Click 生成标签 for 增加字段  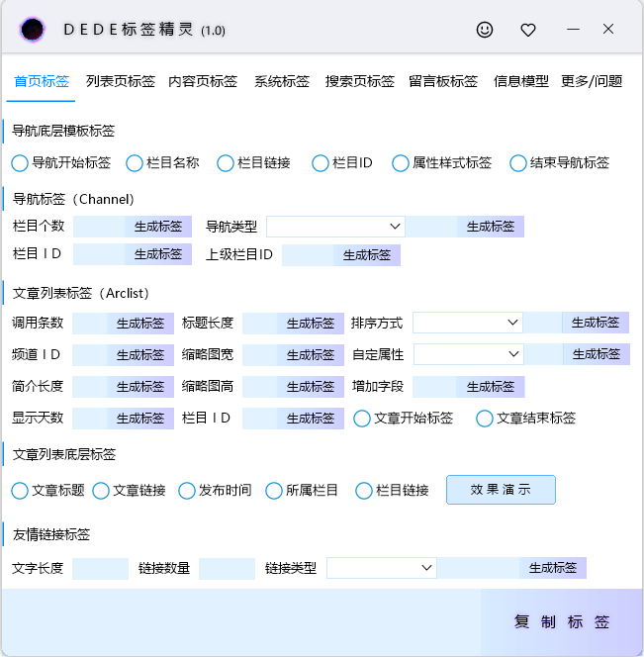click(x=491, y=387)
